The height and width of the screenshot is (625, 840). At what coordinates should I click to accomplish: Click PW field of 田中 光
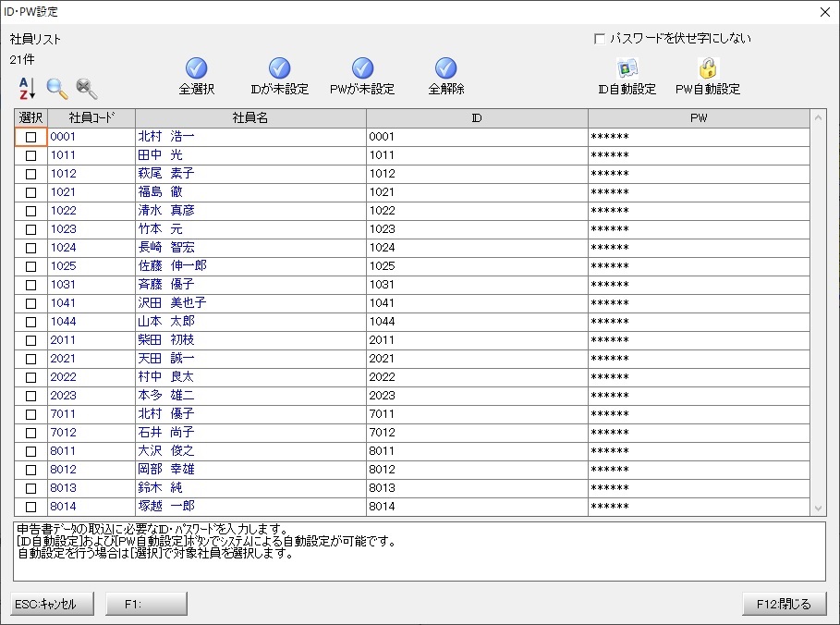pos(699,155)
